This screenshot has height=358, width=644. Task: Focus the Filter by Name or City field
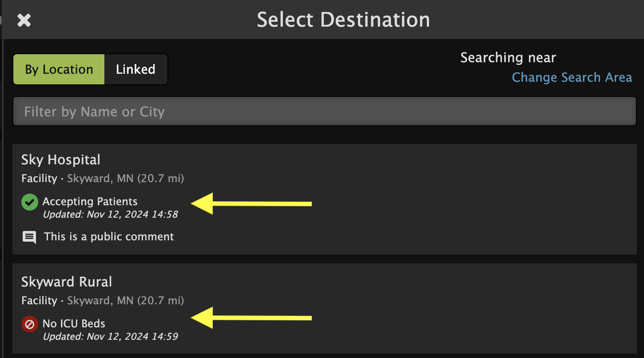(x=325, y=111)
